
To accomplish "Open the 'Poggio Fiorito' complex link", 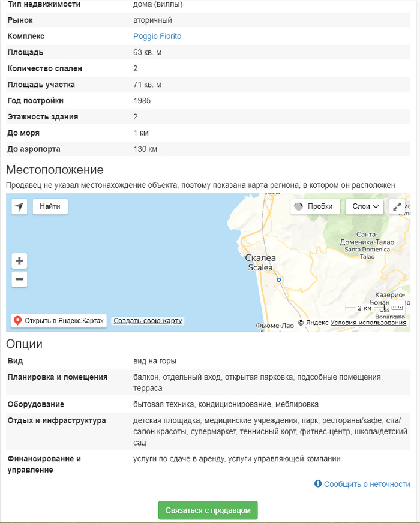I will (157, 37).
